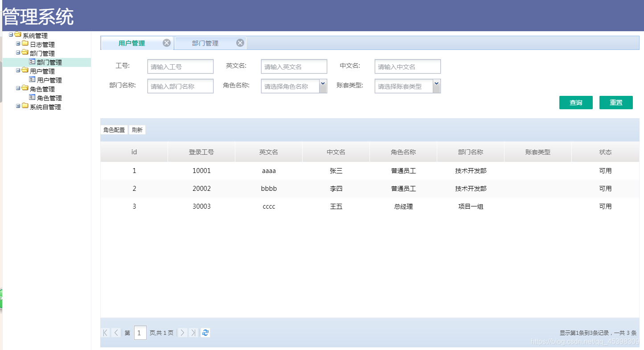644x350 pixels.
Task: Click the 总经理 role cell
Action: [x=403, y=206]
